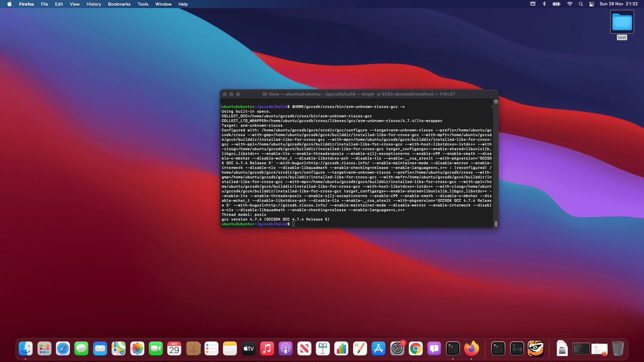Toggle Wi-Fi via the menu bar icon
The image size is (644, 362).
(569, 4)
